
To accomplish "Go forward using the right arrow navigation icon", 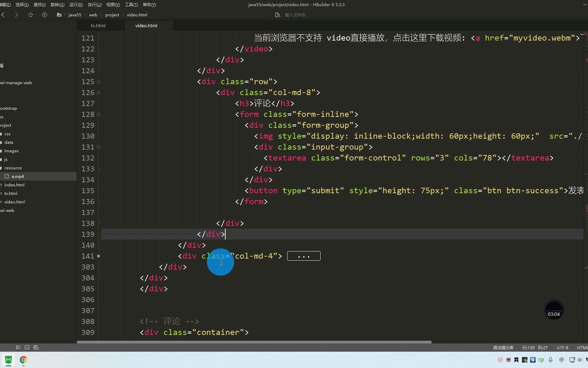I will (16, 15).
